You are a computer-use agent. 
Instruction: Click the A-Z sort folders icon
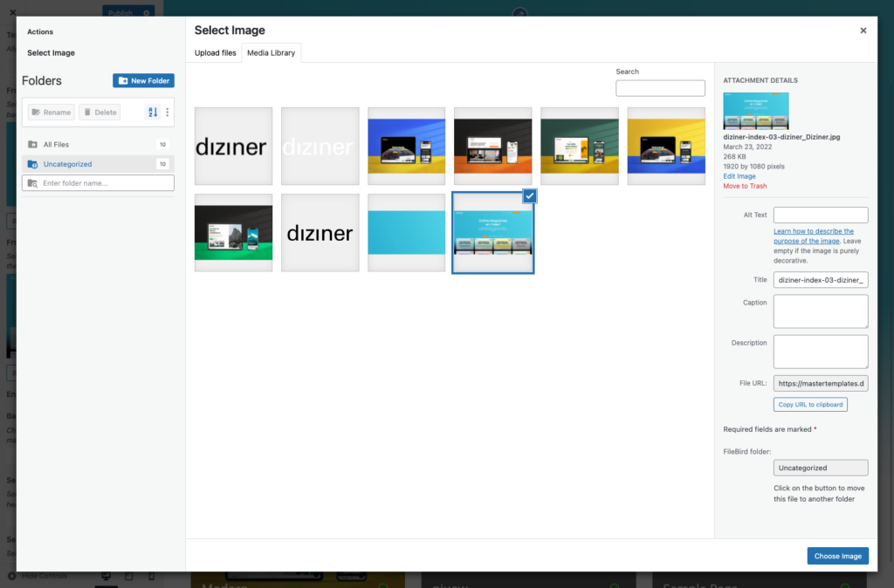click(x=153, y=113)
